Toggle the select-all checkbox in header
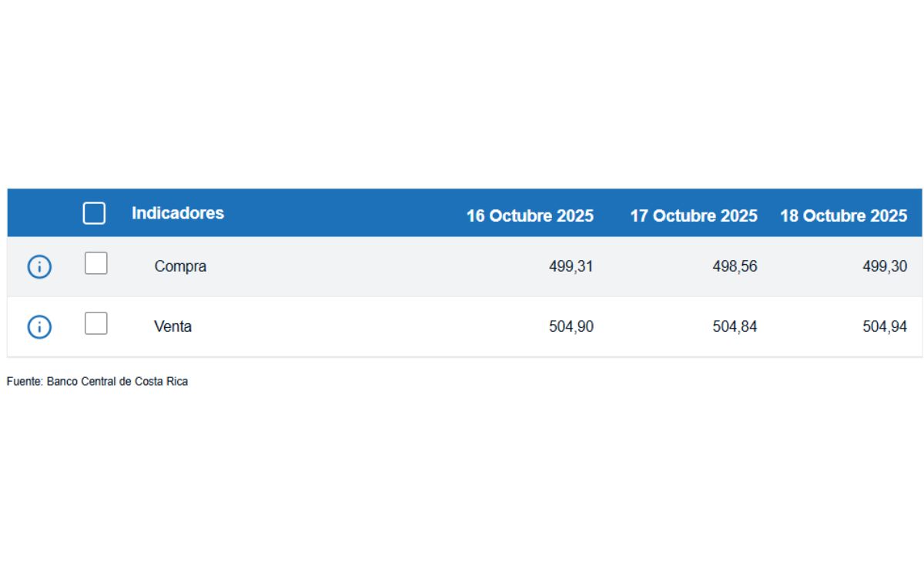The width and height of the screenshot is (924, 575). click(x=94, y=213)
